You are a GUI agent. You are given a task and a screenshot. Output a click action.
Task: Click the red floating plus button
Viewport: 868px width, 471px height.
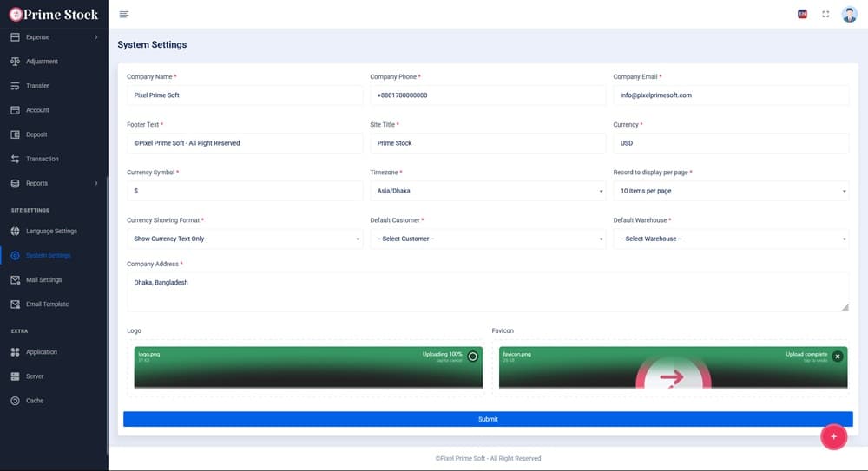833,436
